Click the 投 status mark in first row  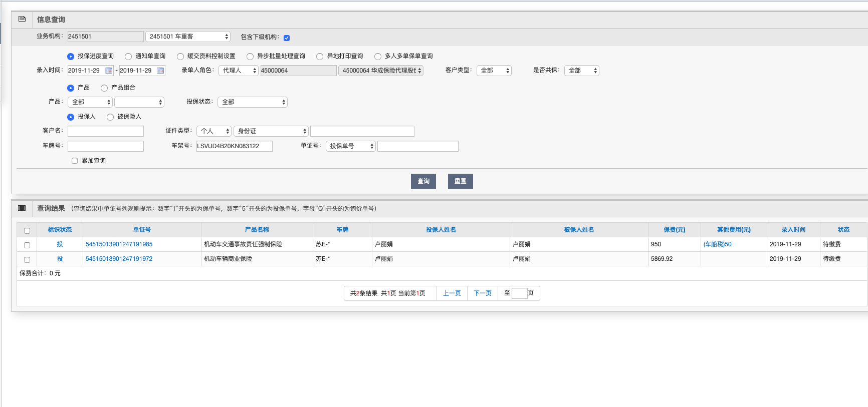coord(60,244)
